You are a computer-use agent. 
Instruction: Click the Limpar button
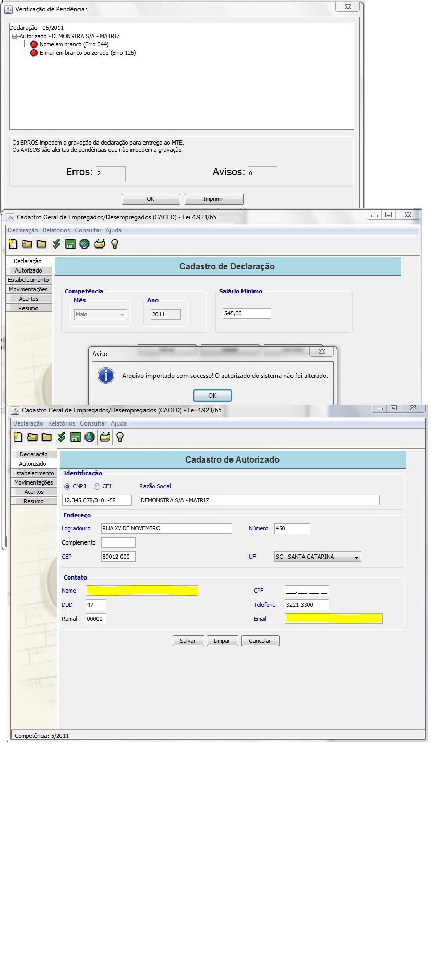(222, 641)
